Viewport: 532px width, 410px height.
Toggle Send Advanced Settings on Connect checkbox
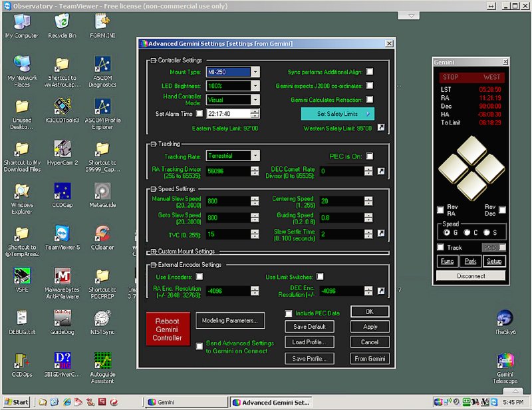199,346
